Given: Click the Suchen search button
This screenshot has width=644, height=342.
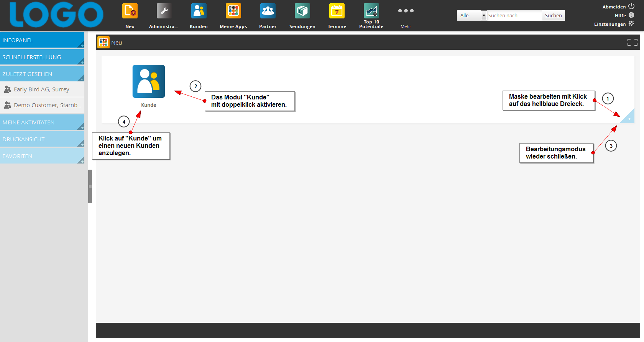Looking at the screenshot, I should (553, 15).
